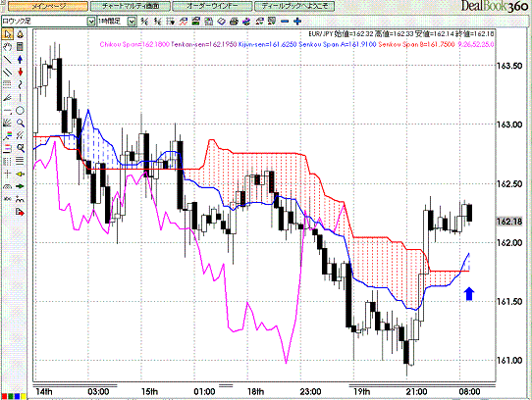
Task: Place a red down arrow marker
Action: coord(20,73)
